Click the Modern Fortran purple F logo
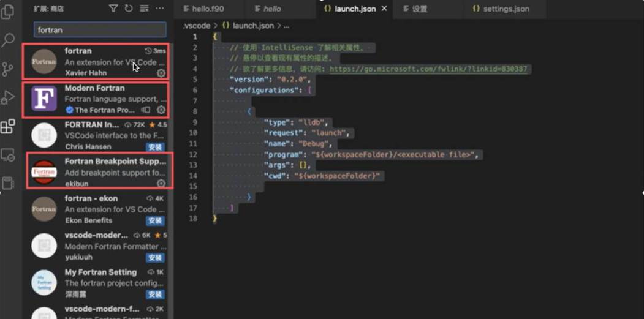This screenshot has height=319, width=644. coord(44,99)
